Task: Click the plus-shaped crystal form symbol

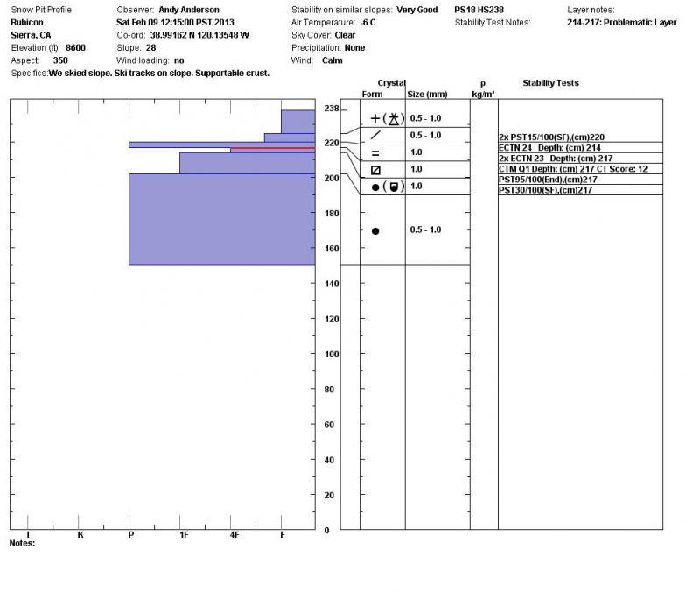Action: point(376,118)
